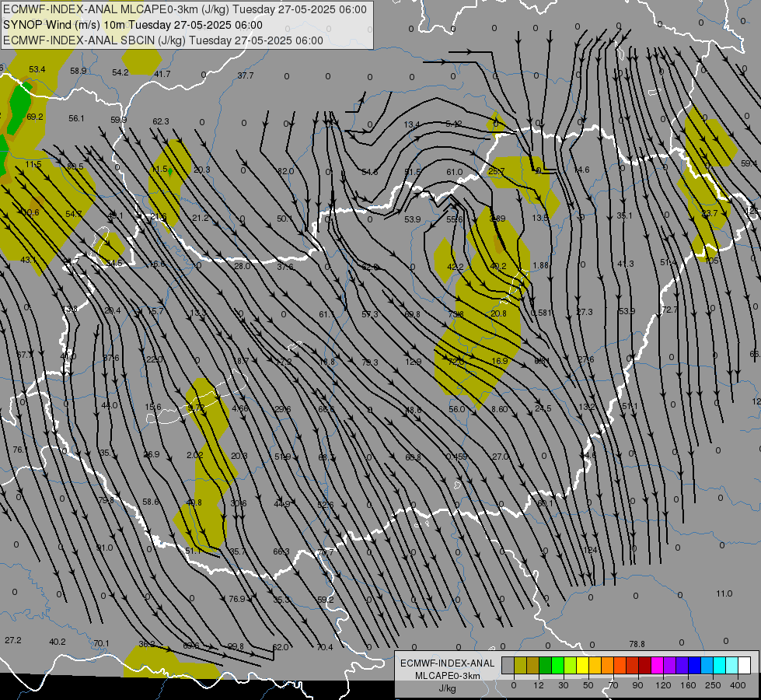Click the map value 20.8
761x700 pixels.
pos(498,313)
